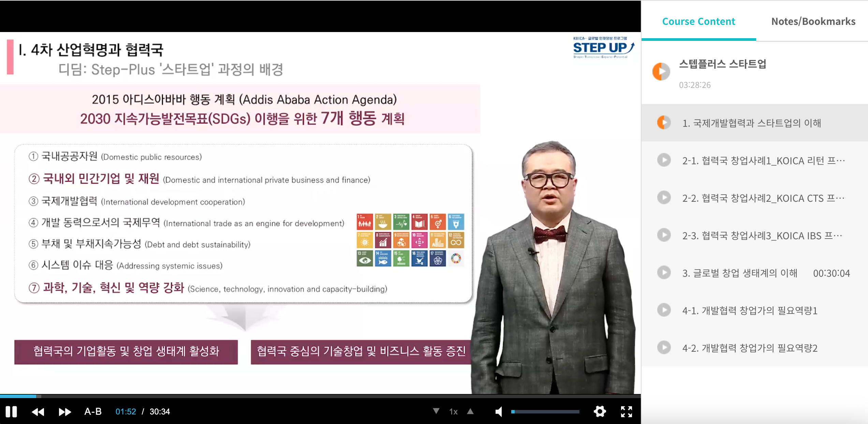
Task: Play chapter 2-1 KOICA 리턴 lesson
Action: [763, 161]
